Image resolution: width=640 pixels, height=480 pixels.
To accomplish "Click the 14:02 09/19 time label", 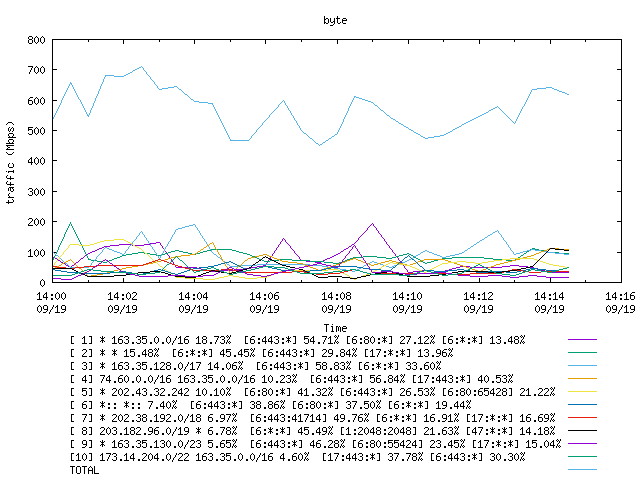I will coord(122,302).
